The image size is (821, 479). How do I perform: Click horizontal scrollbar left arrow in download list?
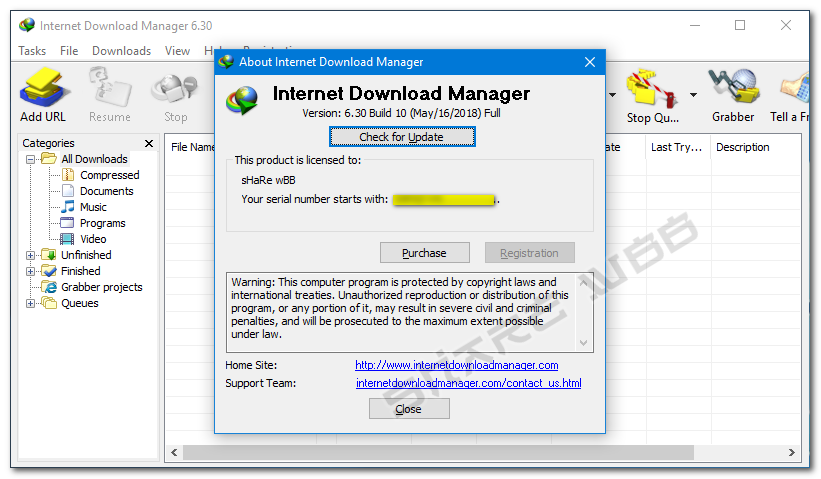coord(174,452)
